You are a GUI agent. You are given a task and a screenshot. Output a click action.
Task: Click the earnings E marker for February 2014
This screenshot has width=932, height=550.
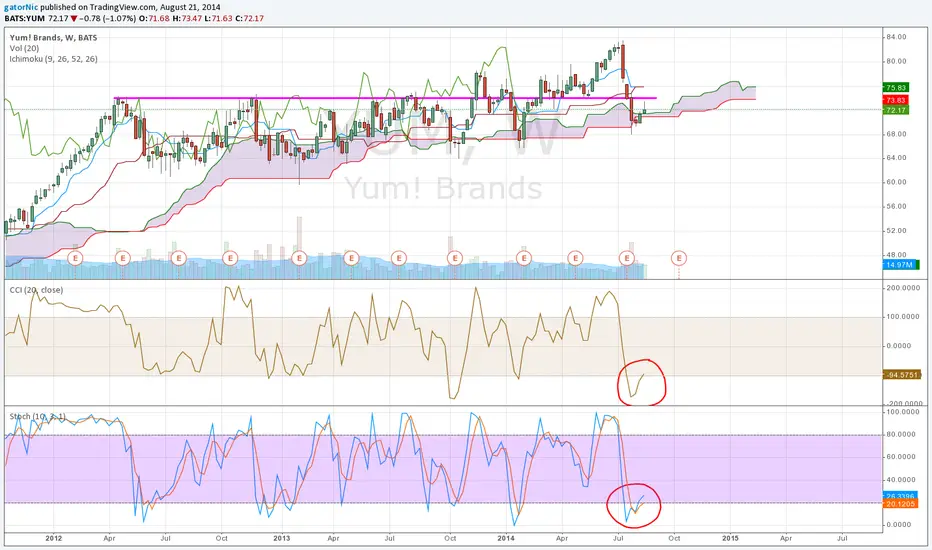524,258
